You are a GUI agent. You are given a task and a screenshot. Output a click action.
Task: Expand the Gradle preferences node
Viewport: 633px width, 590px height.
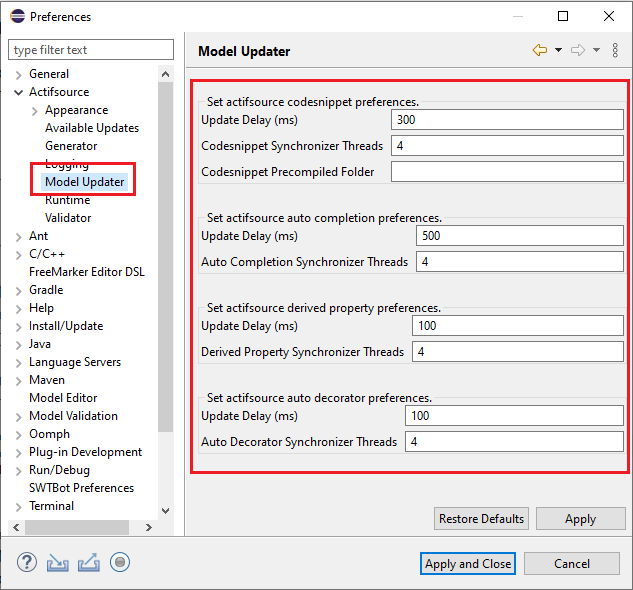click(18, 291)
